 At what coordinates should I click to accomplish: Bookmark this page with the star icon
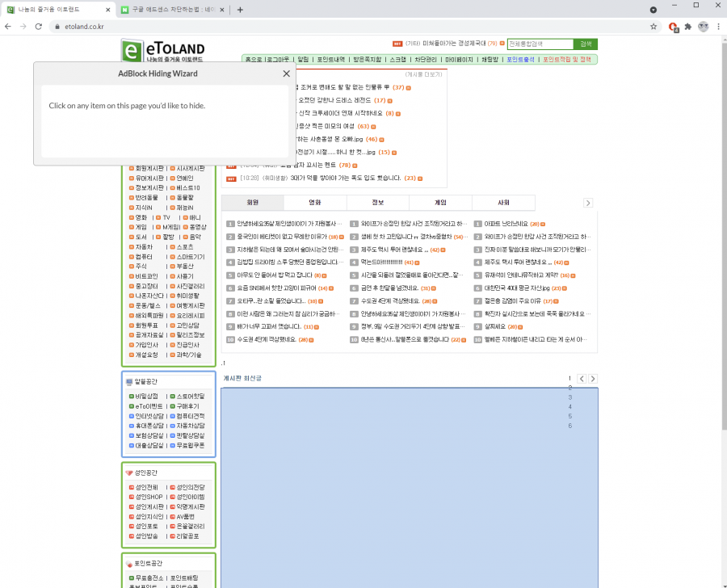653,27
